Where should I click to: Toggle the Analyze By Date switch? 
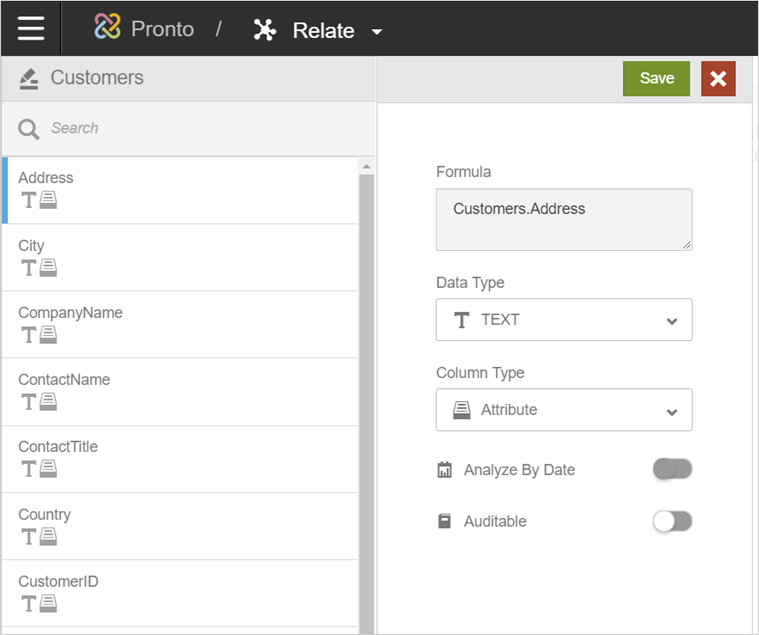672,469
